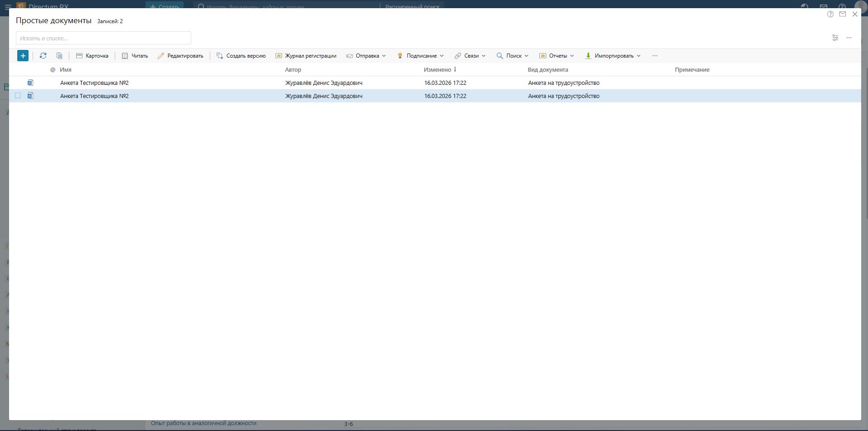Click the copy document icon

[x=59, y=56]
